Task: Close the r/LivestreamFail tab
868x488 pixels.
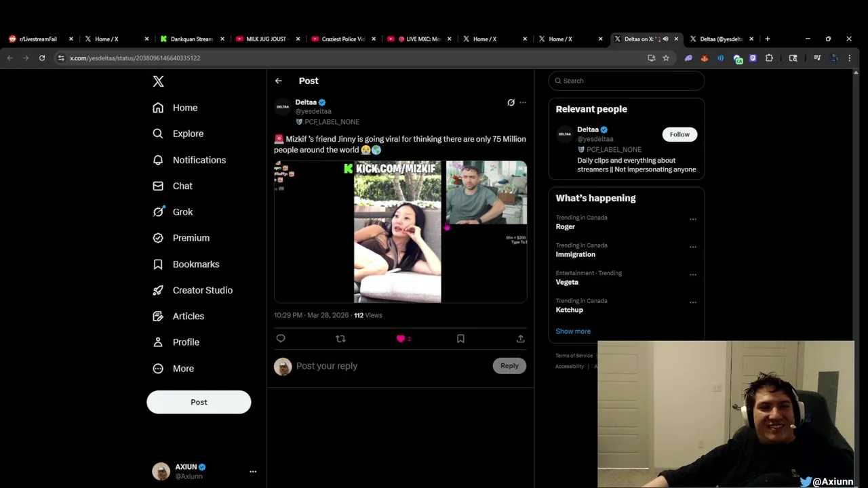Action: click(x=71, y=39)
